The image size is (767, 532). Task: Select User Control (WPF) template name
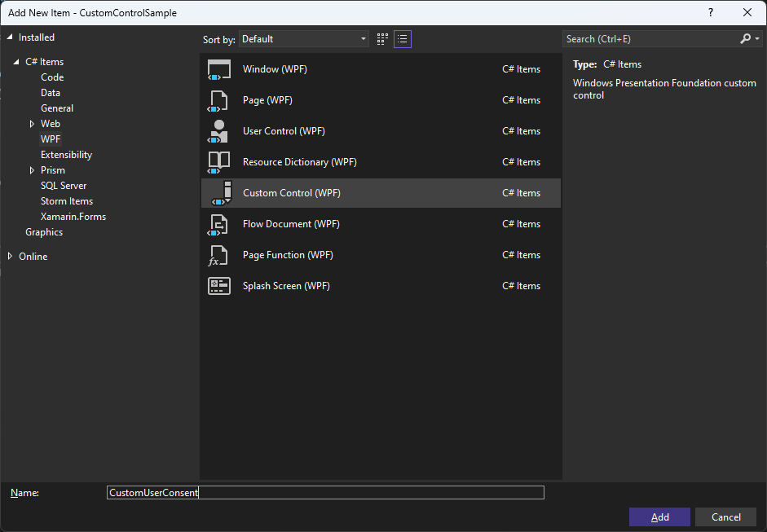[284, 131]
